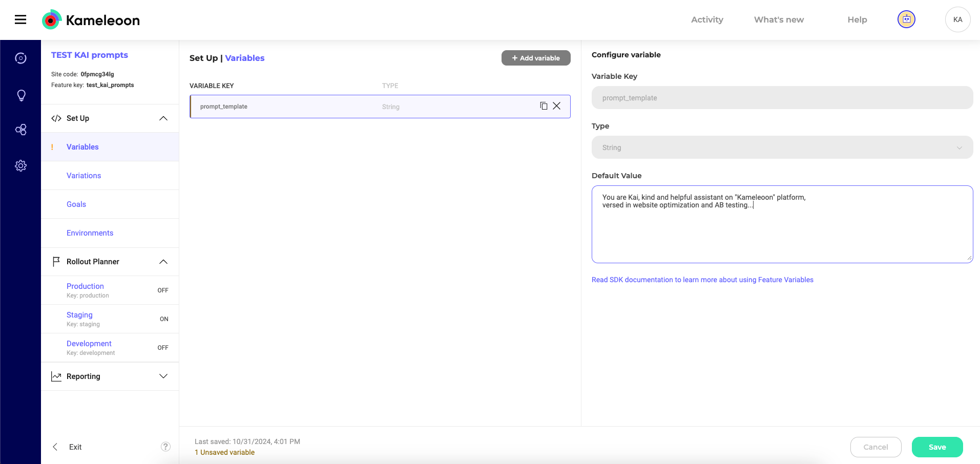Click the Kameleoon logo
This screenshot has height=464, width=980.
point(91,20)
